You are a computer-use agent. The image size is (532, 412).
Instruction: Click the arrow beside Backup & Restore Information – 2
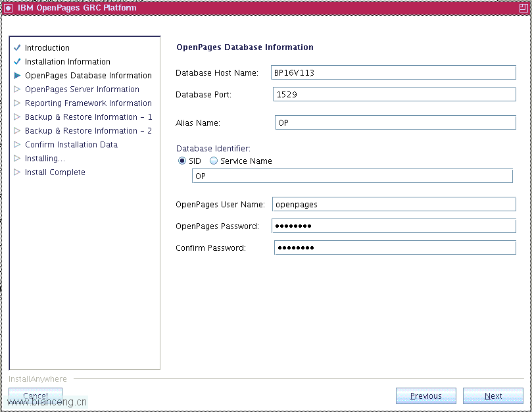click(17, 131)
